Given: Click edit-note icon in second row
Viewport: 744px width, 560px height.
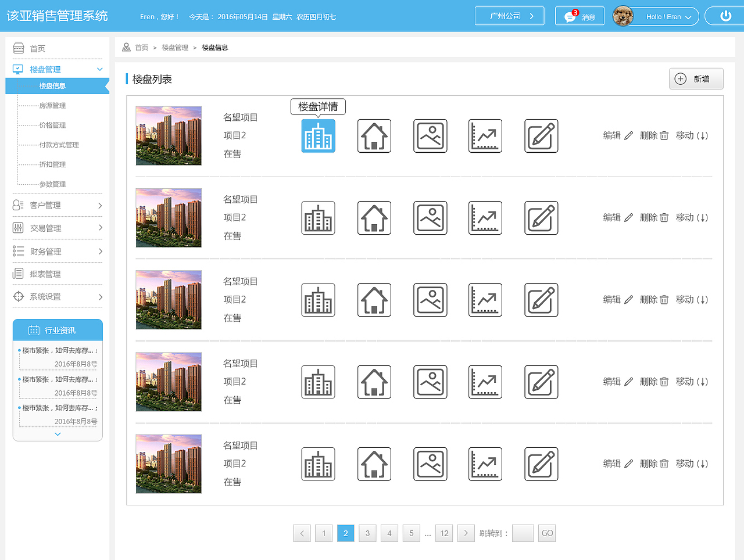Looking at the screenshot, I should click(x=541, y=218).
